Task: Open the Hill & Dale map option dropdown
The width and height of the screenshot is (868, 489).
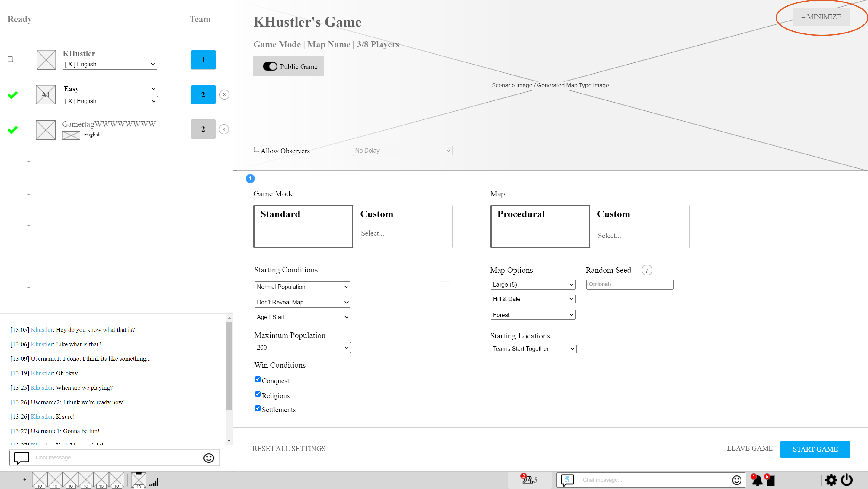Action: coord(532,299)
